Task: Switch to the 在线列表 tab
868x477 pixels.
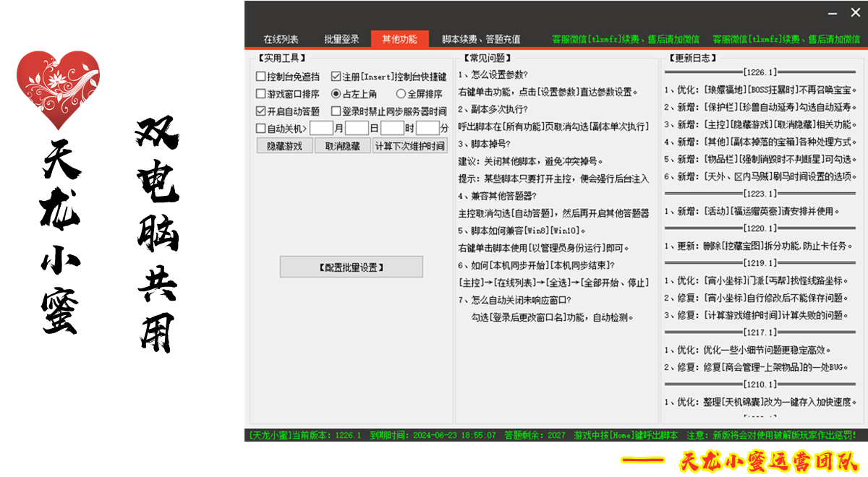Action: click(281, 39)
